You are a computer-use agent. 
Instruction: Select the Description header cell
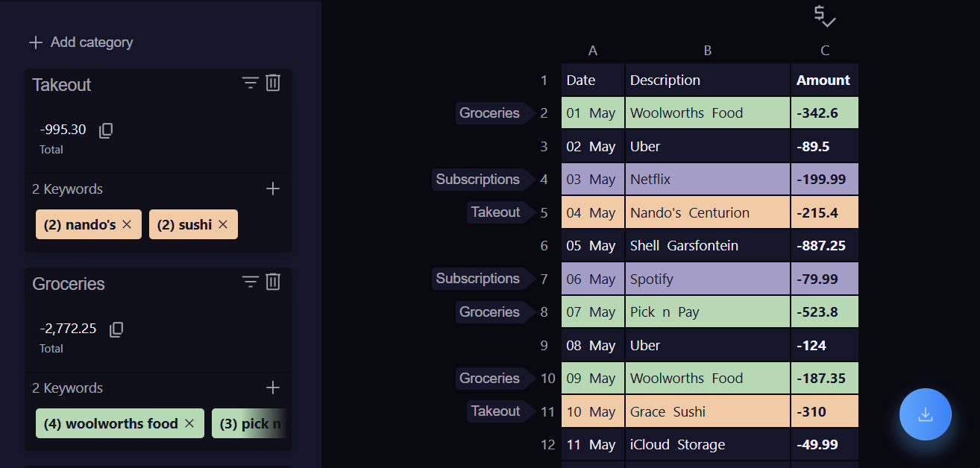[x=708, y=80]
